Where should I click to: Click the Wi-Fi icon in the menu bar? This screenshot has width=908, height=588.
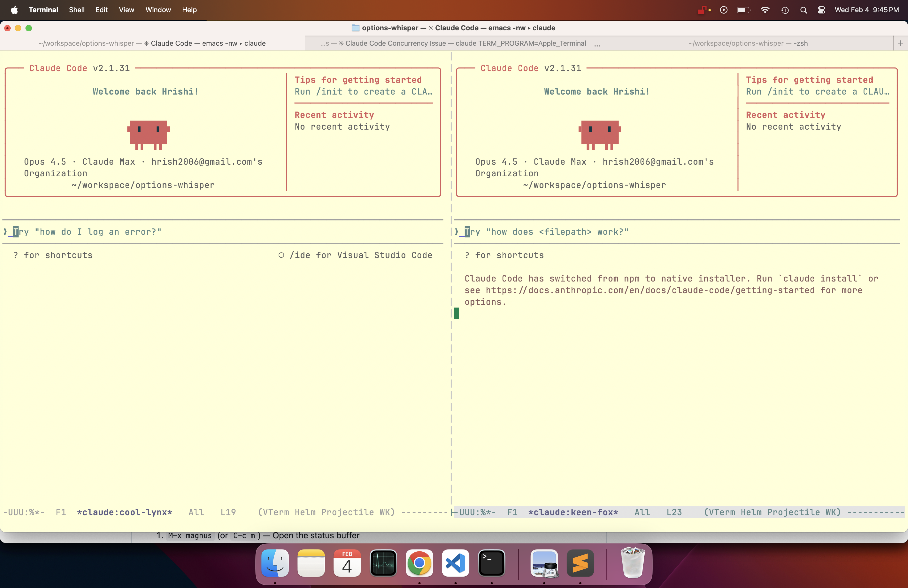765,10
